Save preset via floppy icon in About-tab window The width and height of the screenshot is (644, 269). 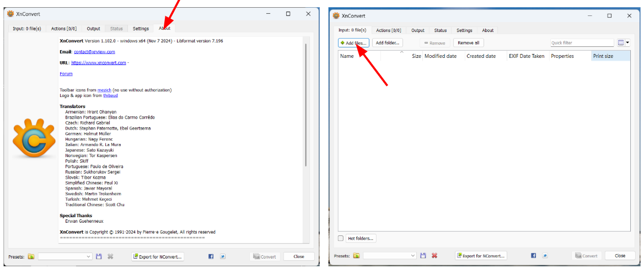point(99,257)
